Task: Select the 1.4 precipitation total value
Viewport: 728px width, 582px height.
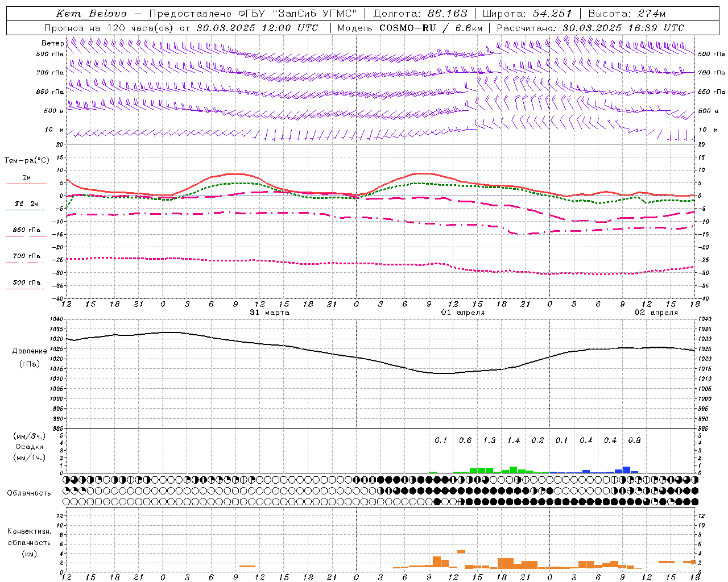Action: [x=513, y=440]
